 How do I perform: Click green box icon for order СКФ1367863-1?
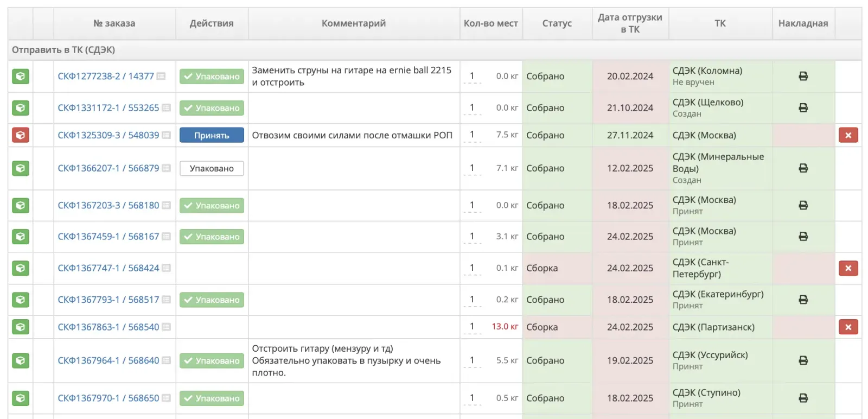pos(21,327)
